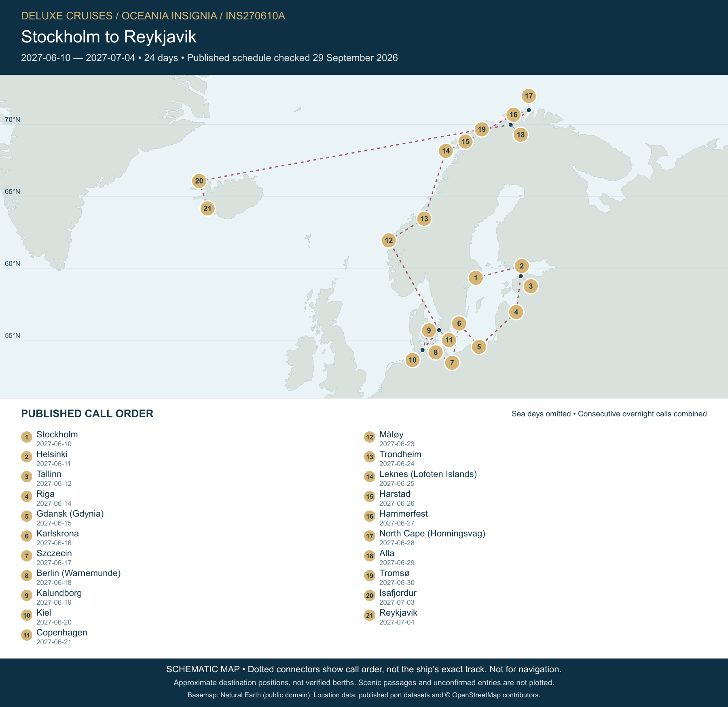728x707 pixels.
Task: Click the legend badge number 1
Action: pos(27,437)
